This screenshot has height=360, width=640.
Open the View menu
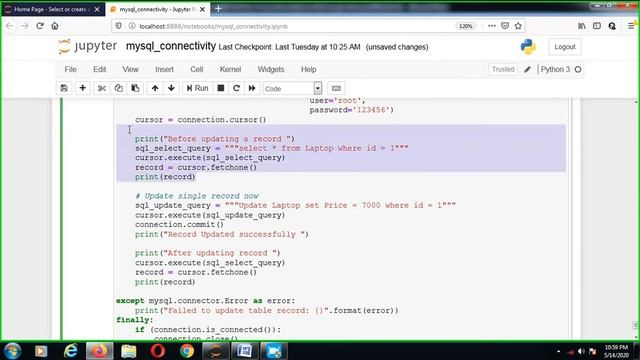(x=130, y=69)
